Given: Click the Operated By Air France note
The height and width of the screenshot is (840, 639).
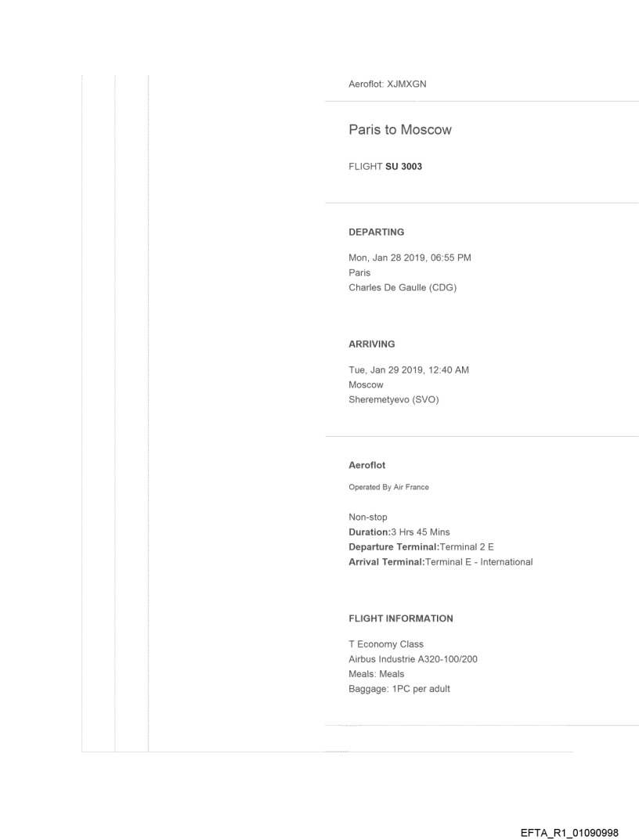Looking at the screenshot, I should tap(388, 488).
